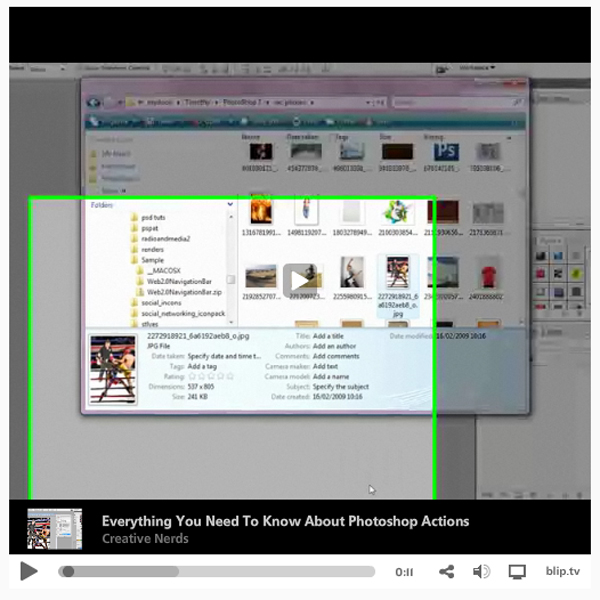Mute the video with the speaker icon
Viewport: 600px width, 600px height.
pos(481,572)
